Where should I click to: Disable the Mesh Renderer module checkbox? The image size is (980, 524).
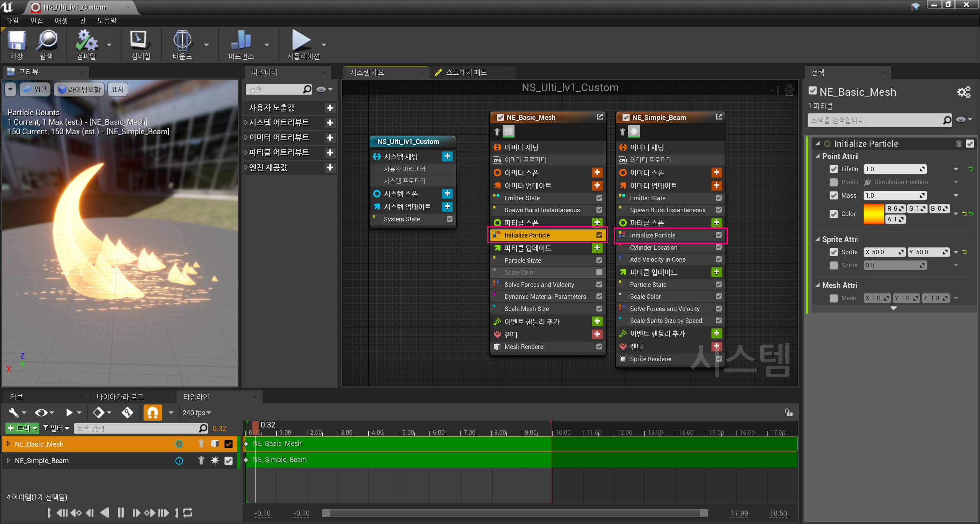coord(599,347)
